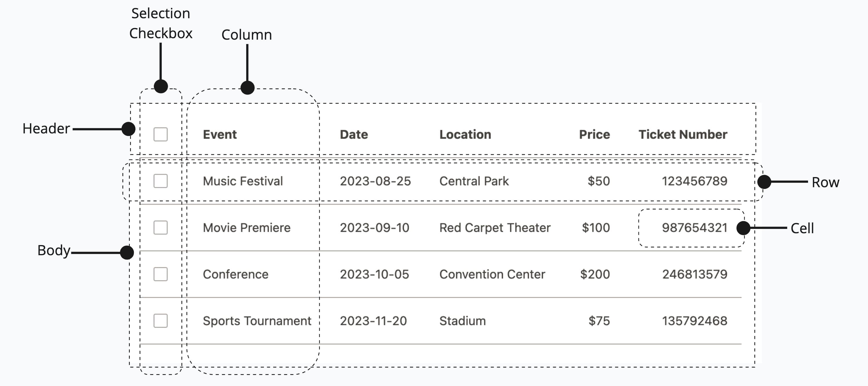The image size is (868, 386).
Task: Click the Stadium location cell
Action: [462, 321]
